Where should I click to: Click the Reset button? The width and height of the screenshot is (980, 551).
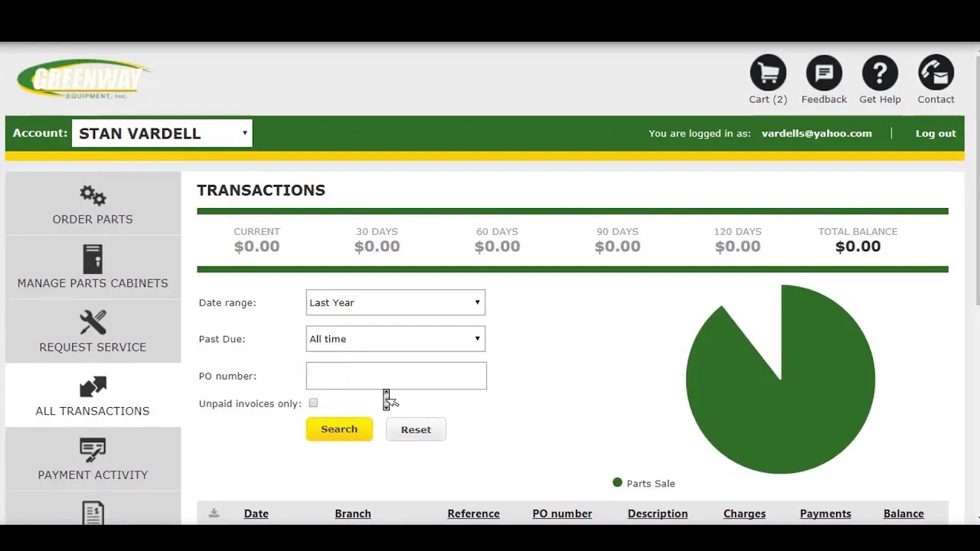pyautogui.click(x=416, y=429)
